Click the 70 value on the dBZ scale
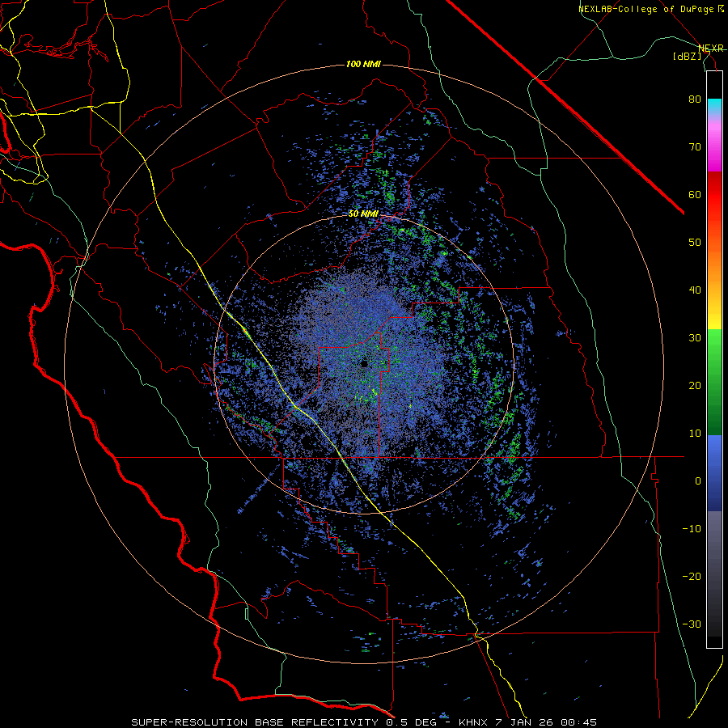 (x=695, y=147)
